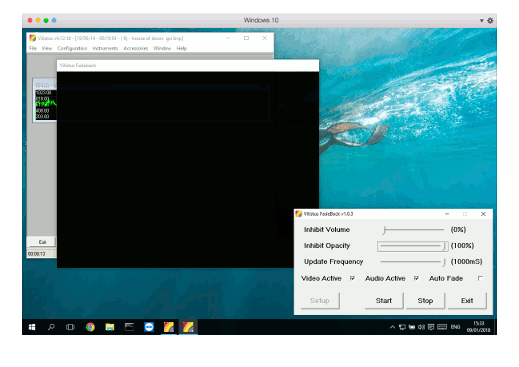Maximize the Vilistus main window
This screenshot has height=367, width=519.
coord(246,38)
